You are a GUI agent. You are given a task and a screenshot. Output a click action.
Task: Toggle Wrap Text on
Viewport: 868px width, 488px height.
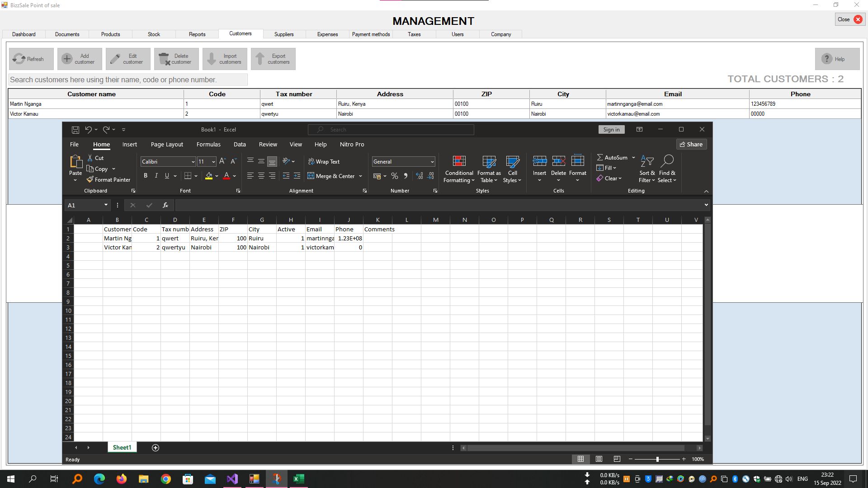tap(324, 162)
